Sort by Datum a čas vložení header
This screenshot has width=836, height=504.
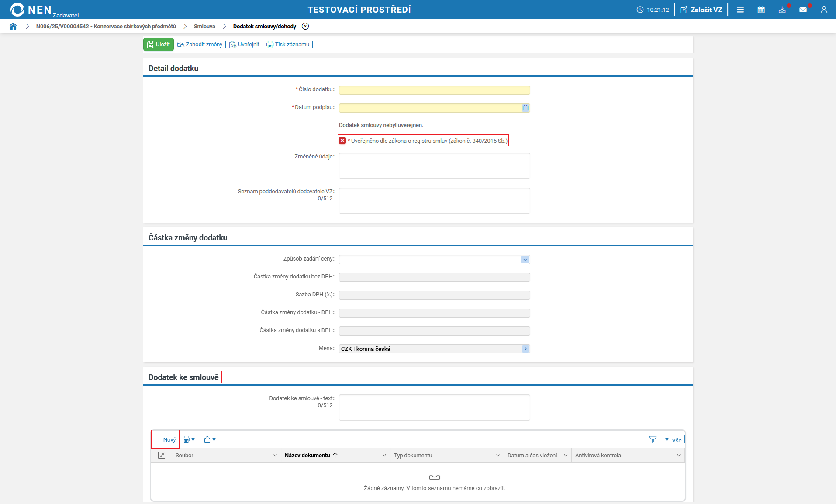[532, 455]
